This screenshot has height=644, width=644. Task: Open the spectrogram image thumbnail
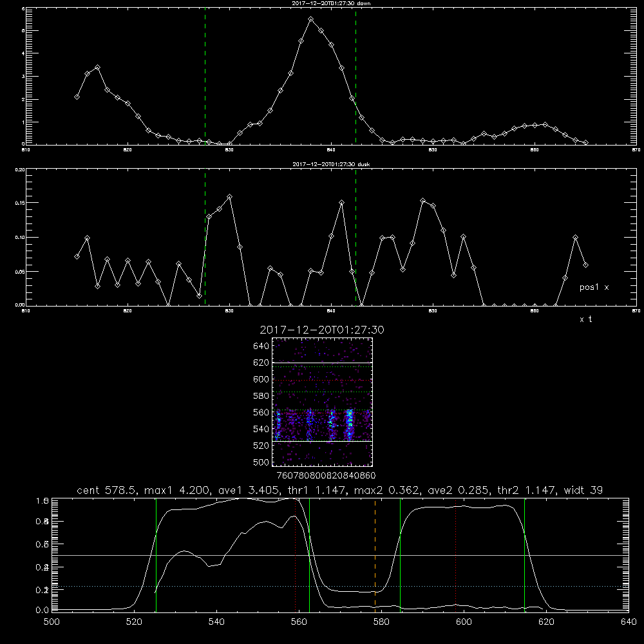click(323, 402)
